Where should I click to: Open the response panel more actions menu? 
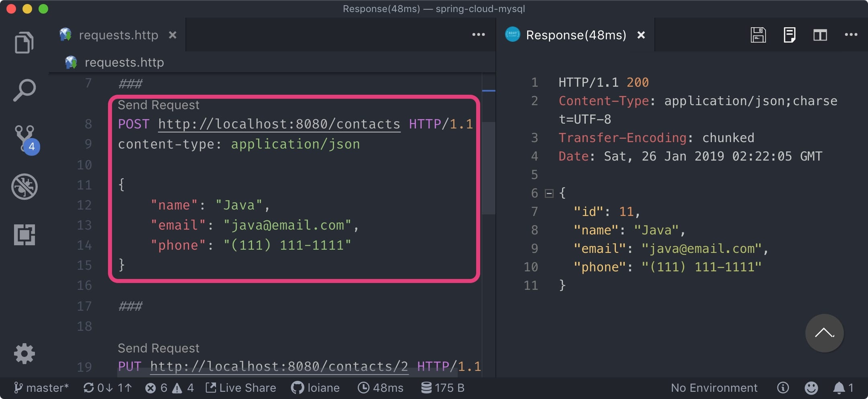pos(851,35)
